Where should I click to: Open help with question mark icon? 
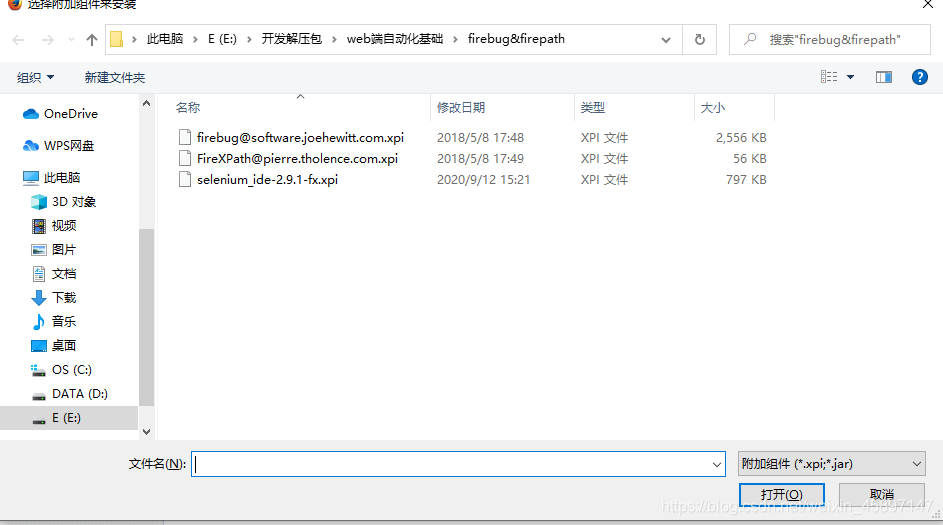coord(920,77)
